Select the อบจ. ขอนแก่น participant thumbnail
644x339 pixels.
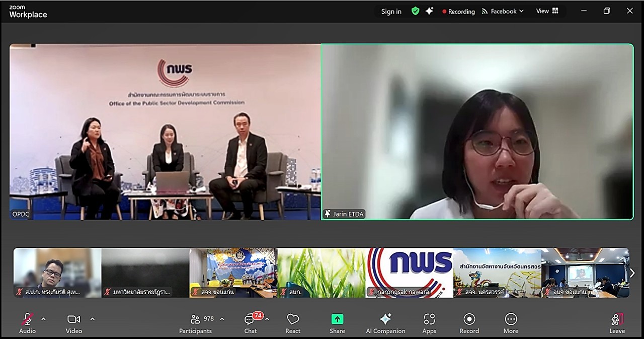point(585,273)
